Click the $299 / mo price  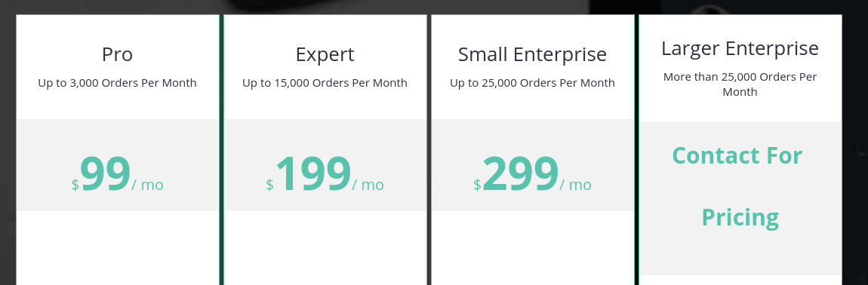tap(533, 174)
